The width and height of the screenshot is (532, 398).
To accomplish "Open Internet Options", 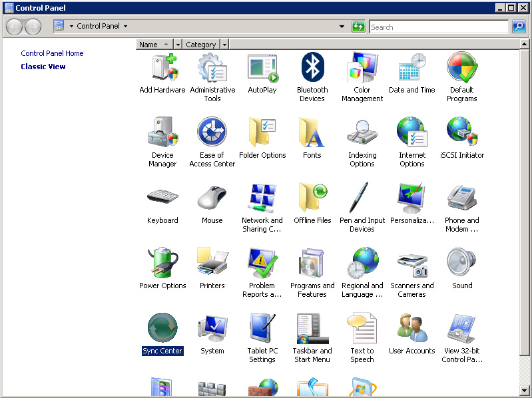I will point(412,142).
